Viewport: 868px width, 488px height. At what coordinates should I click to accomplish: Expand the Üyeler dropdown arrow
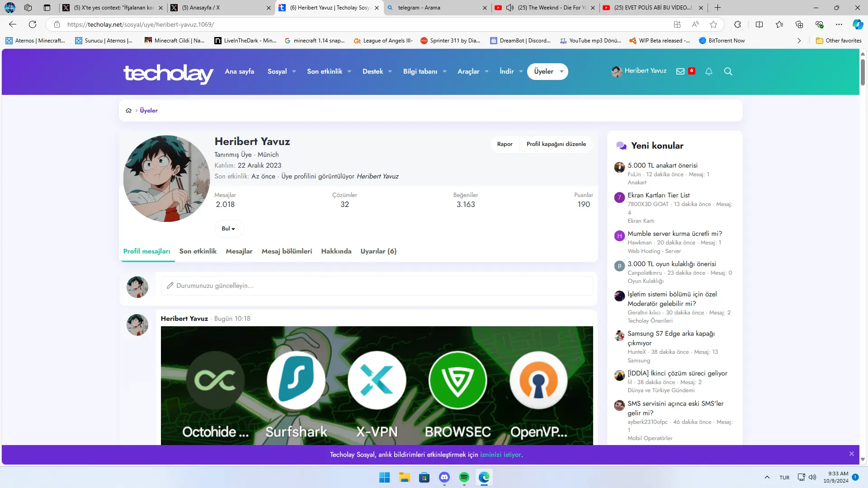561,72
